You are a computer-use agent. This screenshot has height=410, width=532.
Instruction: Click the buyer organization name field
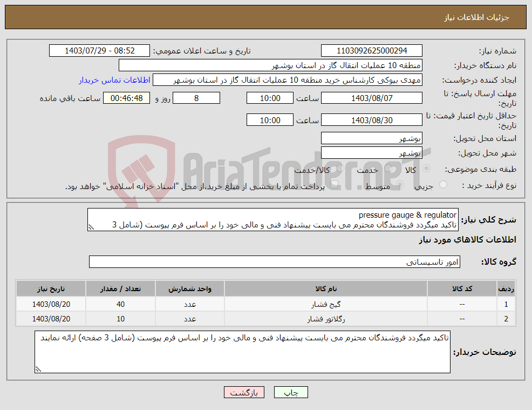coord(270,65)
